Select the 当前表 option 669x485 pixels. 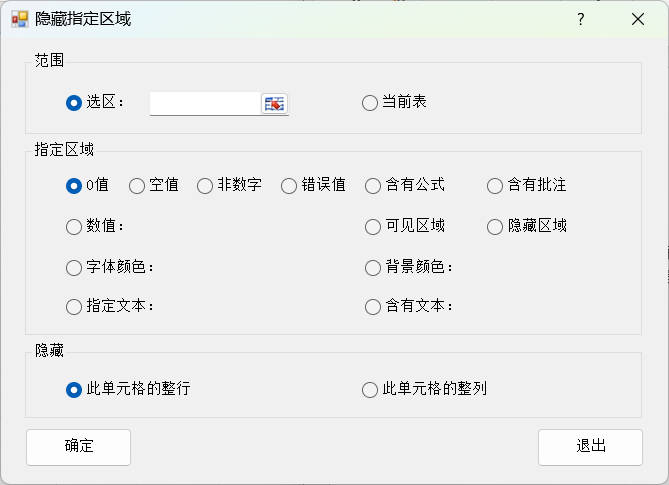pyautogui.click(x=371, y=102)
